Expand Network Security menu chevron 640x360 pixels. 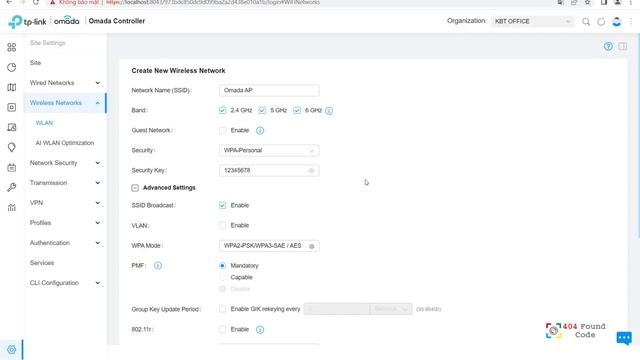click(x=98, y=163)
